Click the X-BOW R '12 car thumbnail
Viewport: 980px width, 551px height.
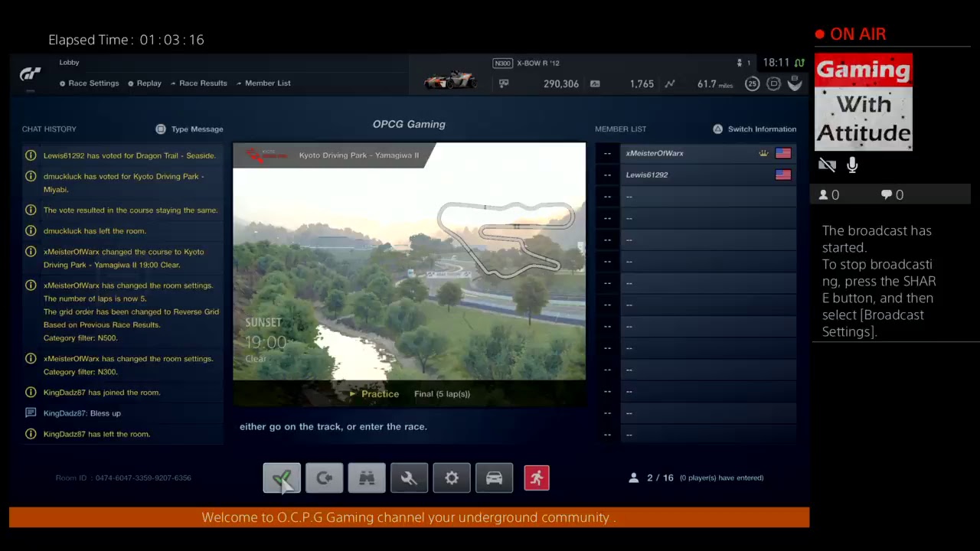(450, 80)
